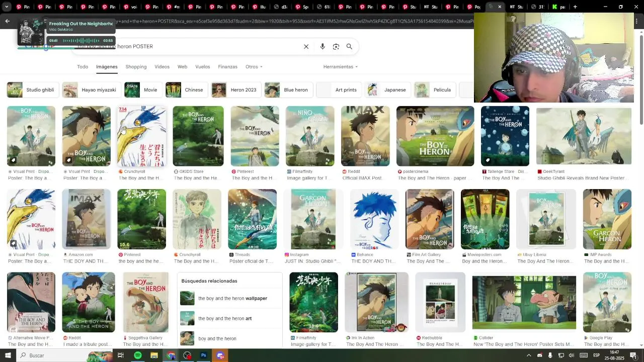Search by image with the Lens camera icon
Screen dimensions: 644x362
(336, 46)
